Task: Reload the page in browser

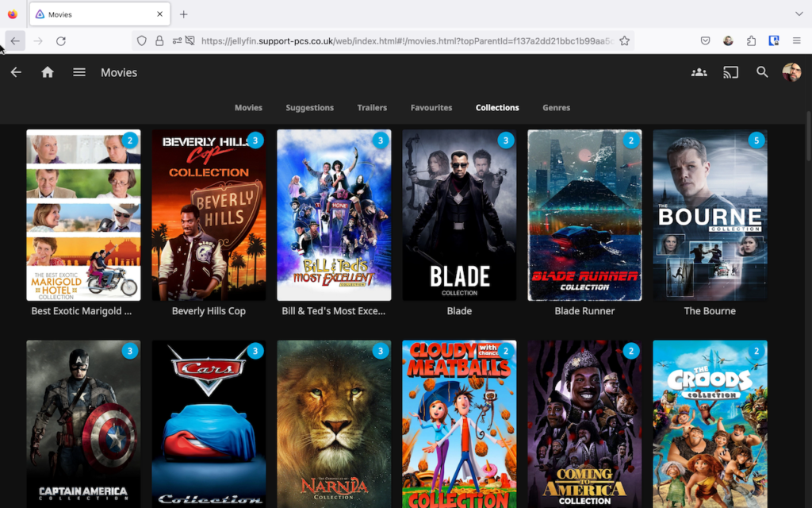Action: 61,40
